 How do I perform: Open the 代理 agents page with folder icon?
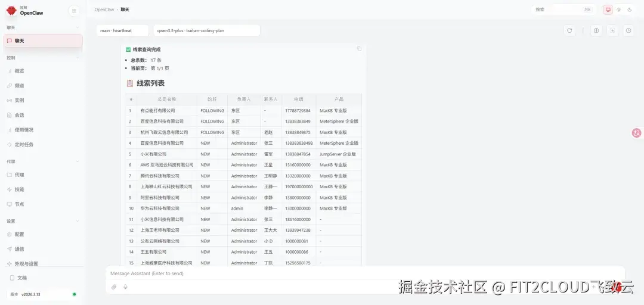point(43,175)
